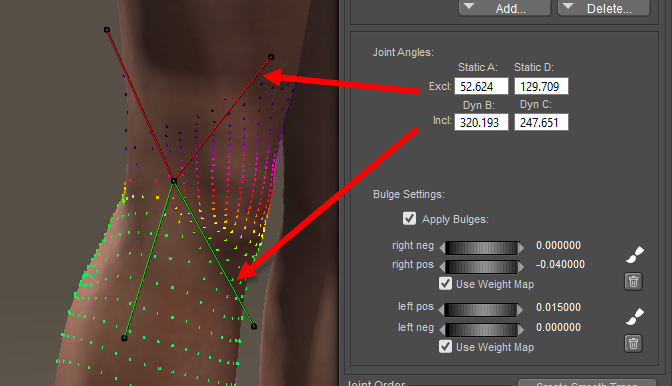Click the Static D value field 129.709
672x386 pixels.
[541, 86]
